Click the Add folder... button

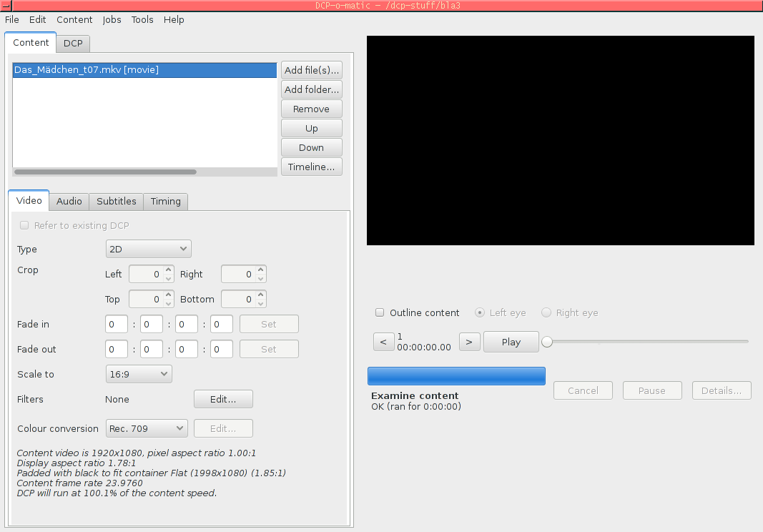pyautogui.click(x=312, y=89)
